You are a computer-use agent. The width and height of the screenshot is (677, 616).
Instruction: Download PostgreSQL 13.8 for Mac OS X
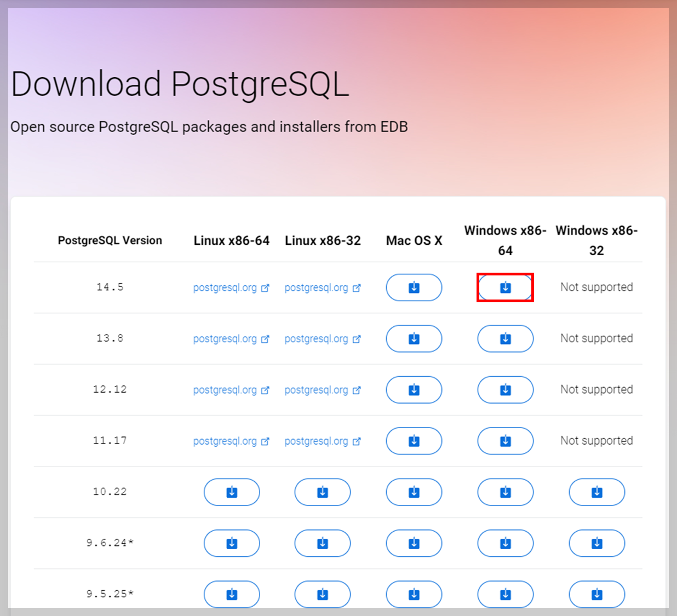click(x=414, y=338)
